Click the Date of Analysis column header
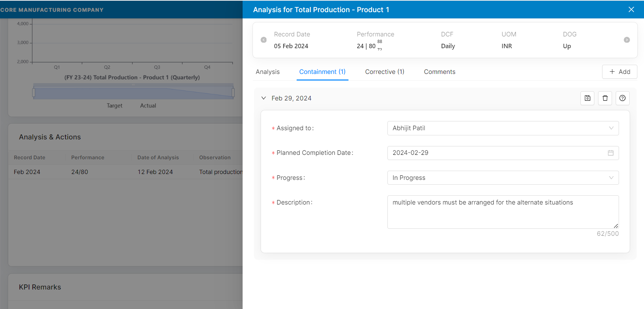This screenshot has width=644, height=309. coord(158,157)
